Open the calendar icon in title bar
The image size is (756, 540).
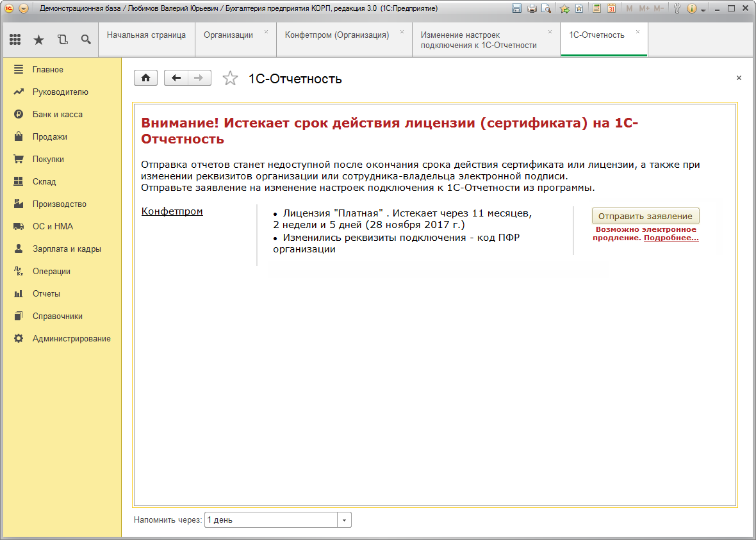pyautogui.click(x=611, y=9)
